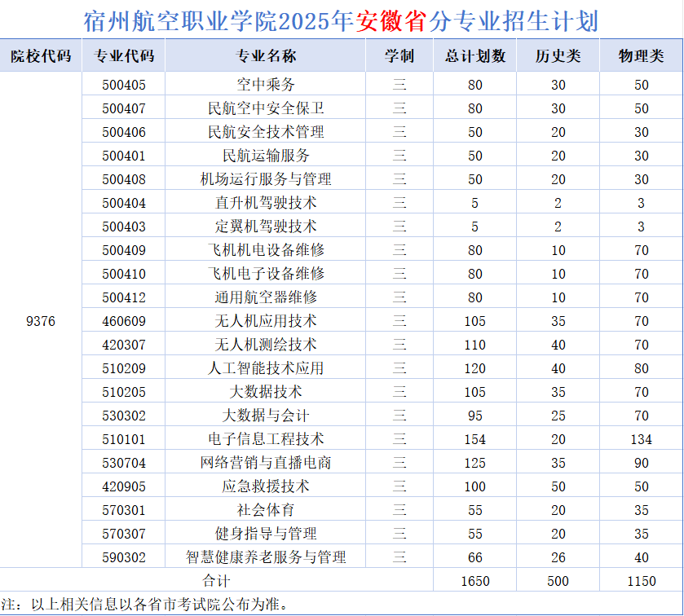Click the physics count 134 cell
This screenshot has width=684, height=616.
[x=642, y=439]
